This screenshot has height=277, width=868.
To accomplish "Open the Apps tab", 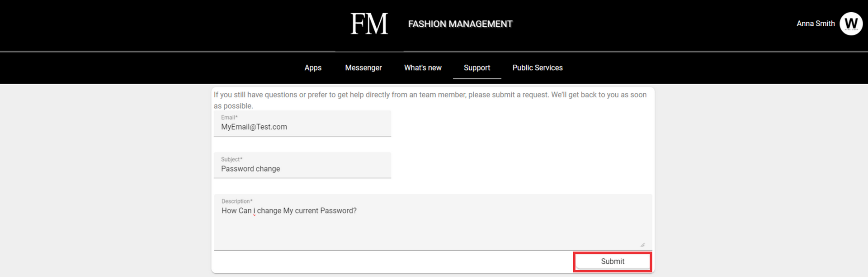I will point(313,68).
